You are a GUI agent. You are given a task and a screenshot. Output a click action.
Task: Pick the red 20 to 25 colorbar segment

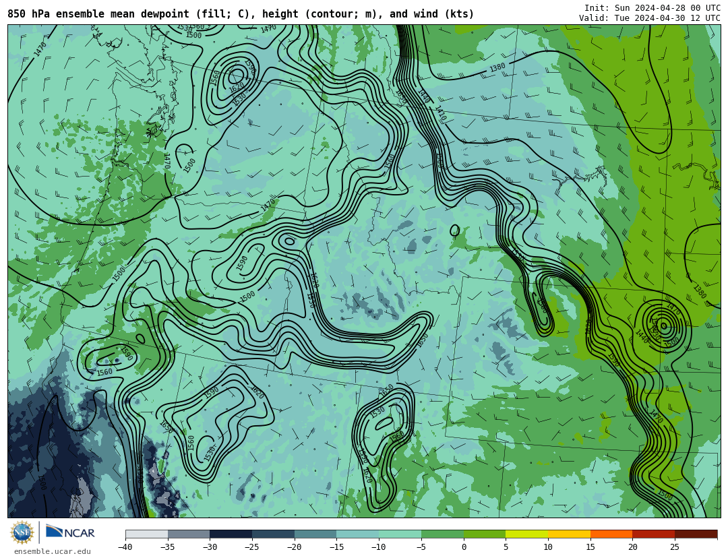[654, 534]
